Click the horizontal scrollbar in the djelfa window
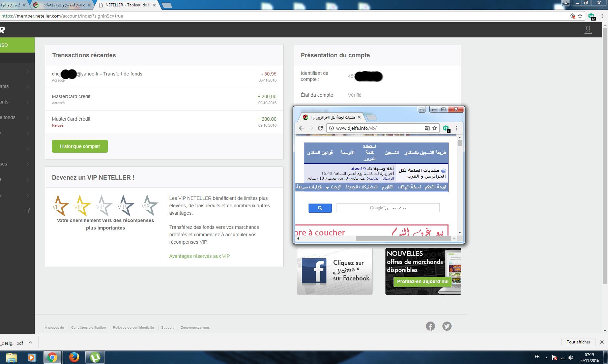The image size is (608, 364). coord(403,238)
